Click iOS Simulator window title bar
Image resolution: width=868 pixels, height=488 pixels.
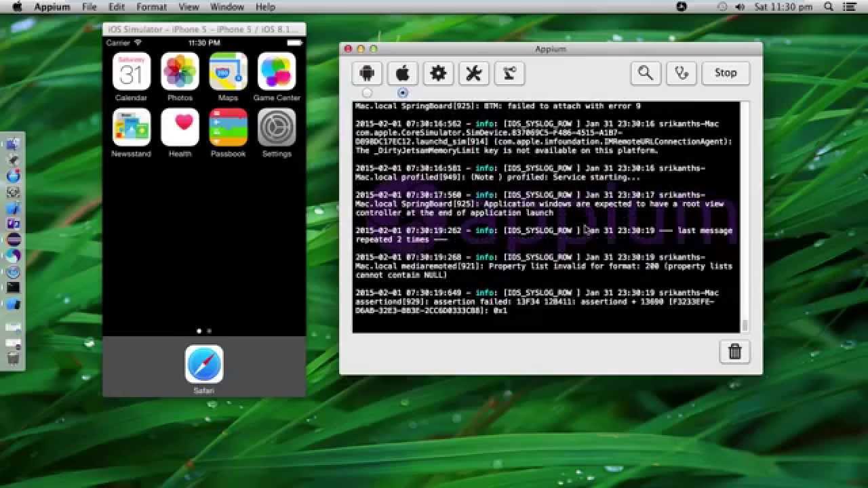(204, 30)
